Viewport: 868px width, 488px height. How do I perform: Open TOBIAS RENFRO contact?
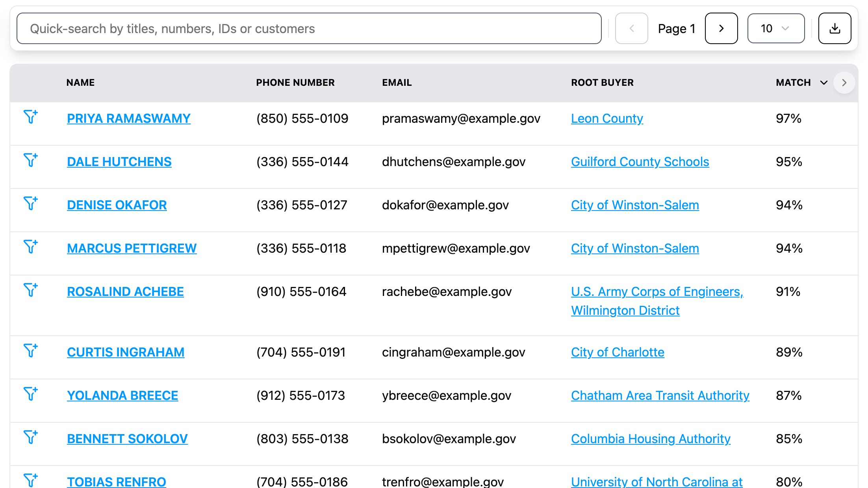(x=117, y=482)
